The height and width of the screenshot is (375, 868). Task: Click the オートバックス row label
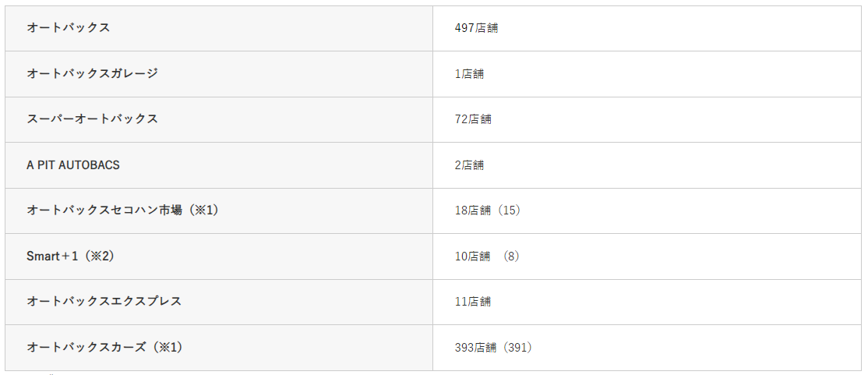click(x=219, y=28)
